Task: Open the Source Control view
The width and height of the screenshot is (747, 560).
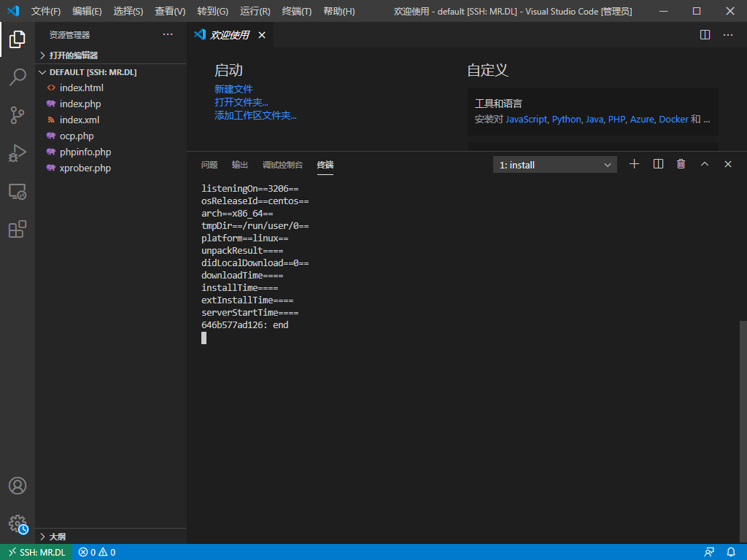Action: [18, 114]
